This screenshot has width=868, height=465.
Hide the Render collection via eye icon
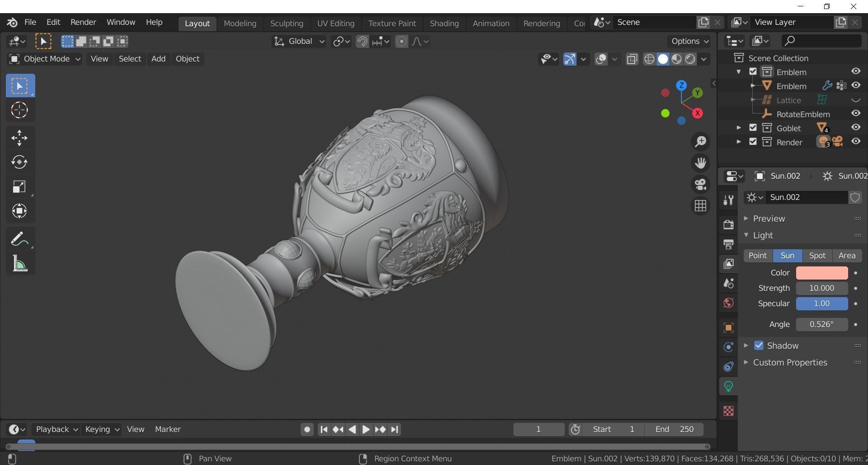click(x=856, y=142)
